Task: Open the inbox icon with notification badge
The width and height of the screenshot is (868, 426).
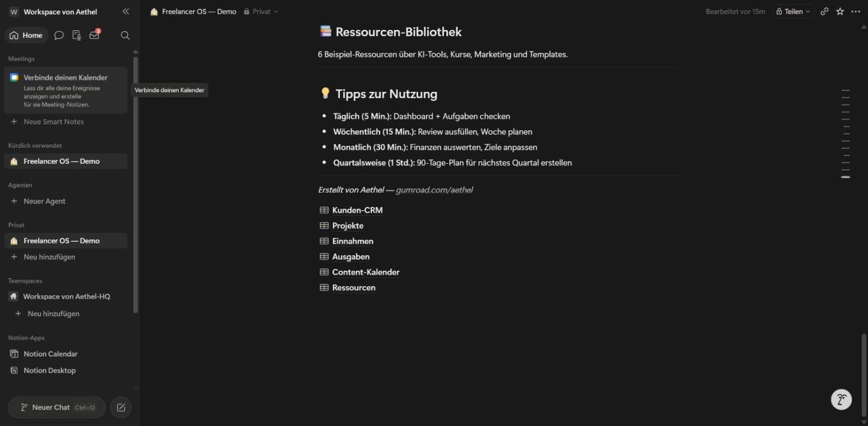Action: click(x=94, y=35)
